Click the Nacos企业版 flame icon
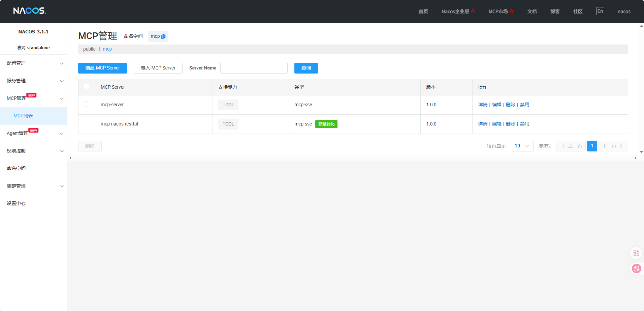Viewport: 644px width, 311px height. 473,11
